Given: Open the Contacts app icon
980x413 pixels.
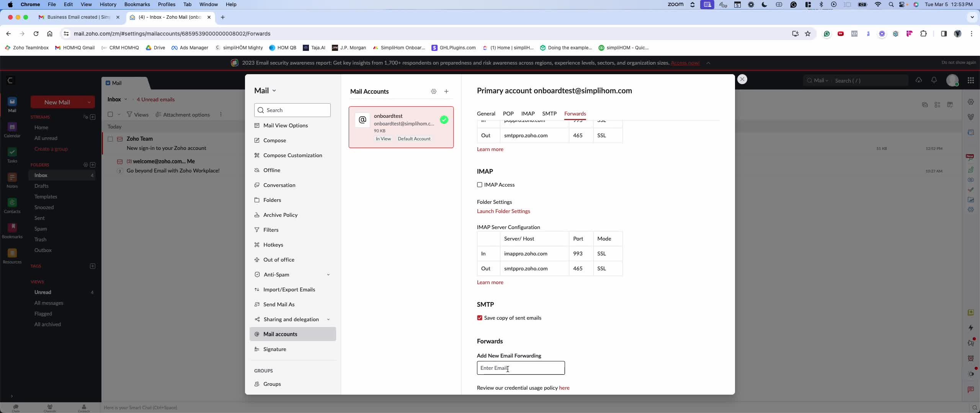Looking at the screenshot, I should (x=12, y=205).
